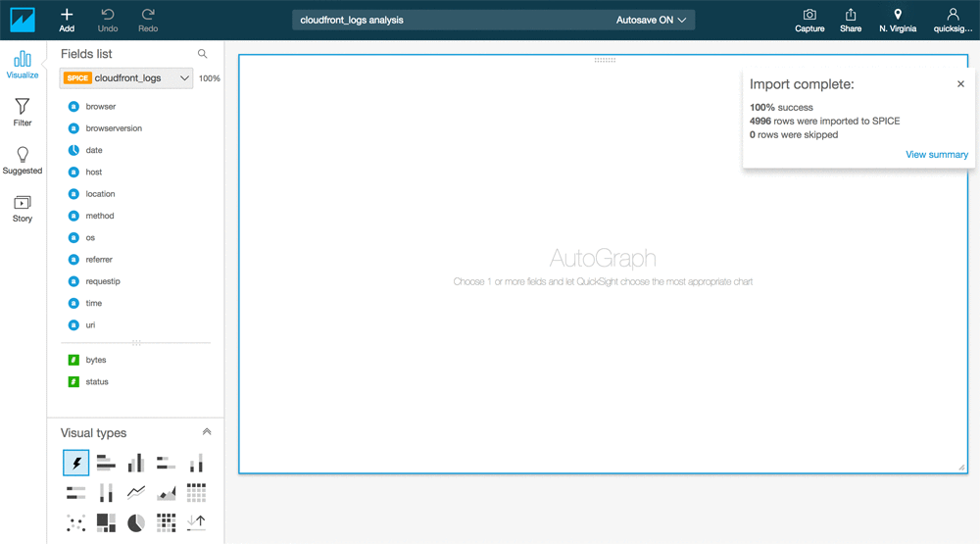Open the Share menu icon
980x544 pixels.
(x=851, y=20)
